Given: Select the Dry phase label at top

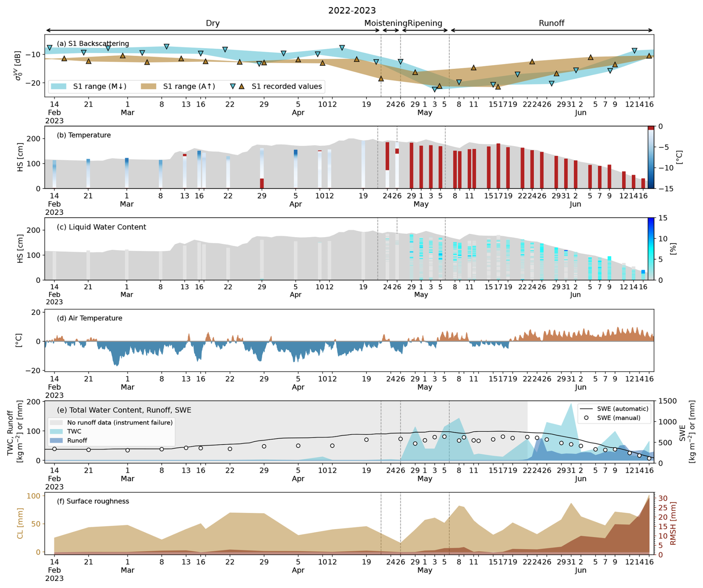Looking at the screenshot, I should 213,23.
